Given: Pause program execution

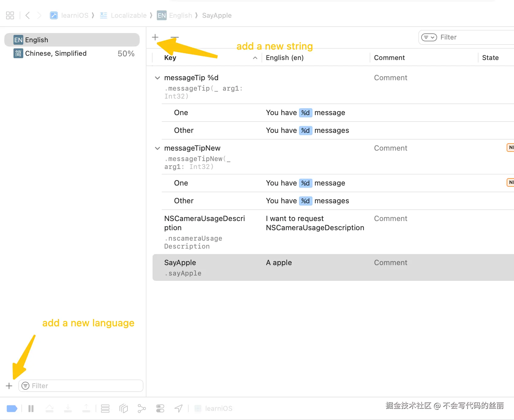Looking at the screenshot, I should tap(31, 408).
